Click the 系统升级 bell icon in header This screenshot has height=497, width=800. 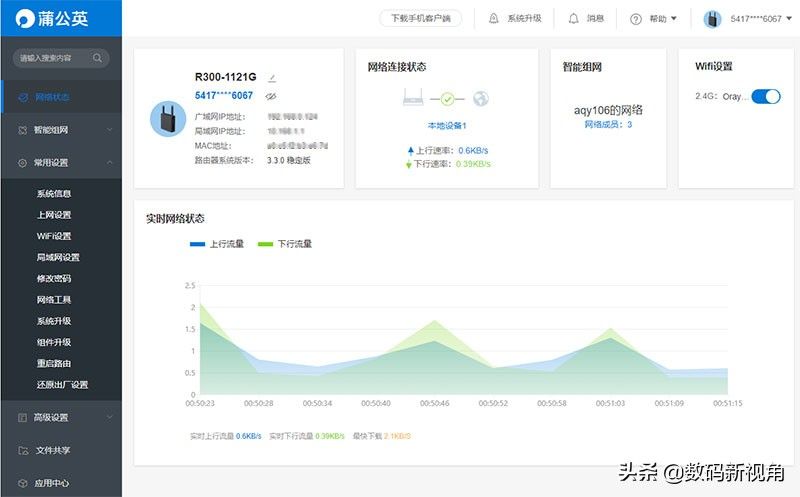tap(493, 18)
